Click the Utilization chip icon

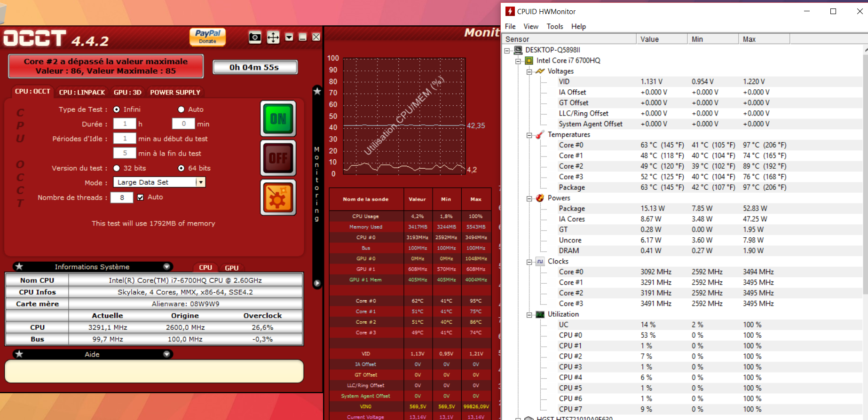pos(540,314)
